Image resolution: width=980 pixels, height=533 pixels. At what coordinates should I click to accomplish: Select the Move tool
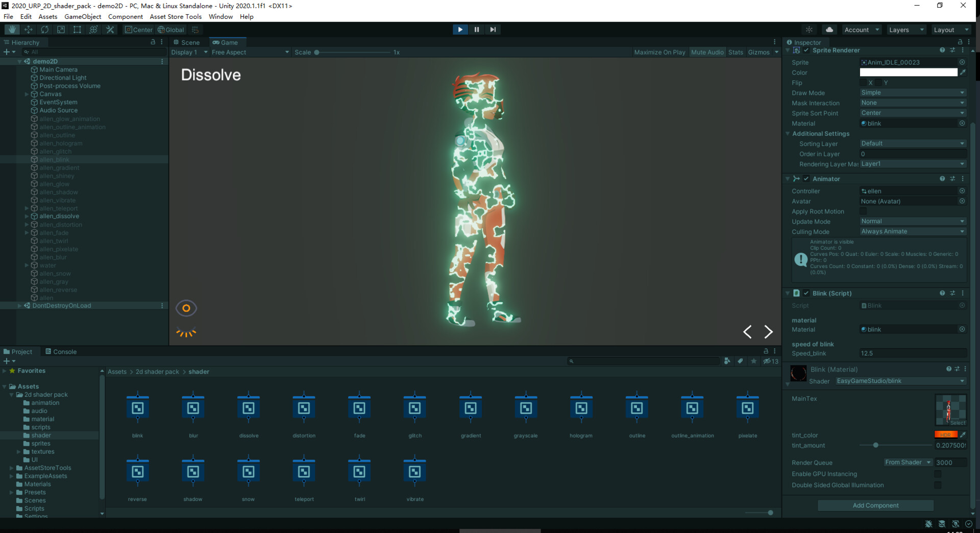28,29
